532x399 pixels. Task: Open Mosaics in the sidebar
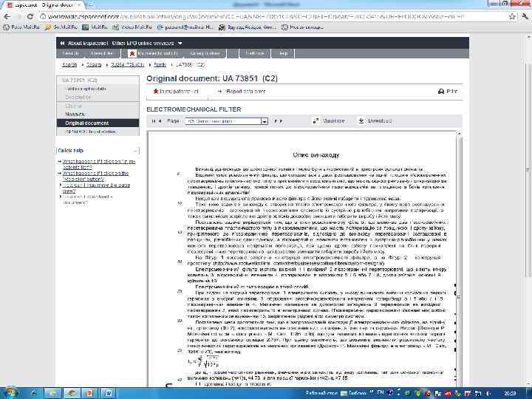point(75,115)
